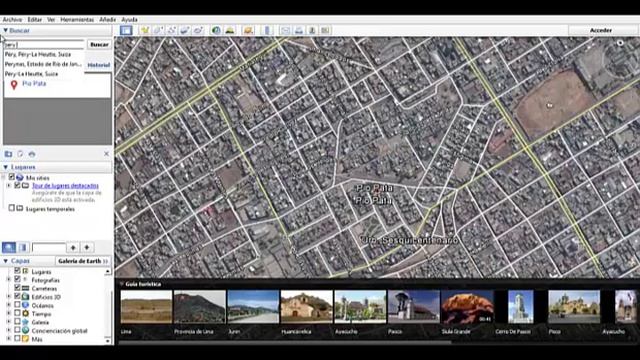Enable the Tiempo layer checkbox
640x360 pixels.
point(17,313)
